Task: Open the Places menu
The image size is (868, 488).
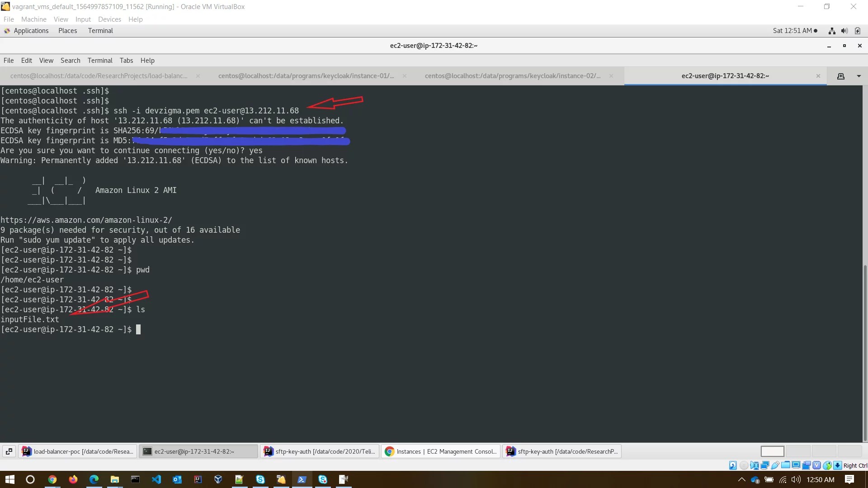Action: (67, 31)
